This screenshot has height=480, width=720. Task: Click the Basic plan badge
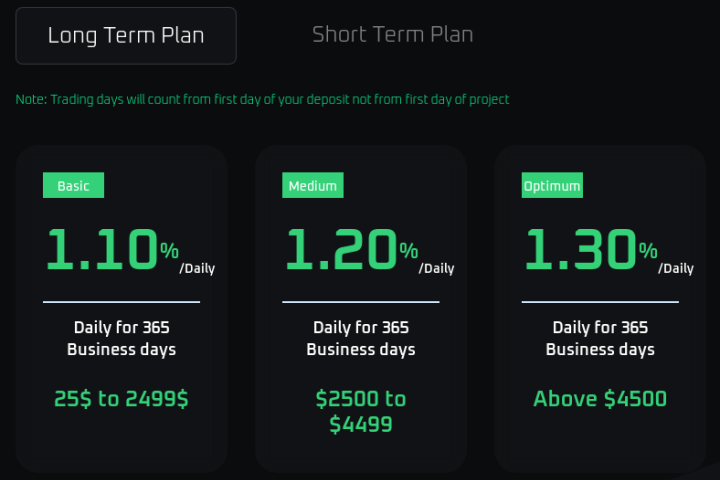[x=73, y=186]
